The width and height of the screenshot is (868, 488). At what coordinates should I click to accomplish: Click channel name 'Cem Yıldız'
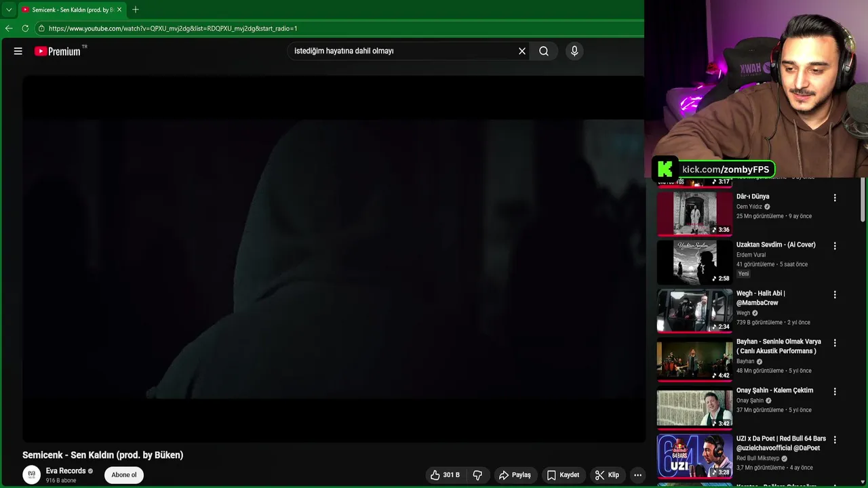pyautogui.click(x=749, y=207)
